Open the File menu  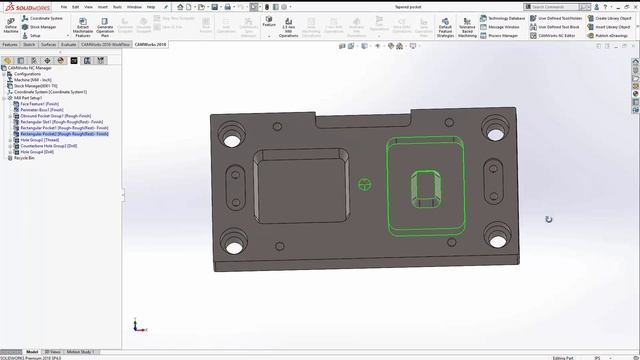click(x=64, y=7)
